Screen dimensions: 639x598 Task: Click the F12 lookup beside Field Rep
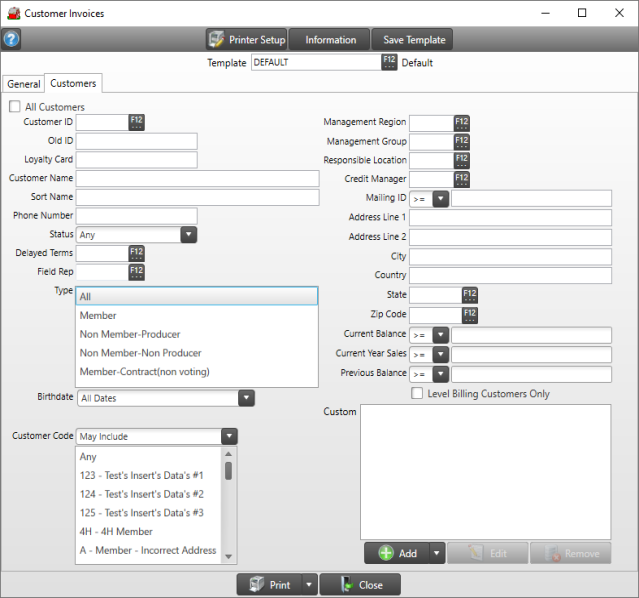click(137, 272)
